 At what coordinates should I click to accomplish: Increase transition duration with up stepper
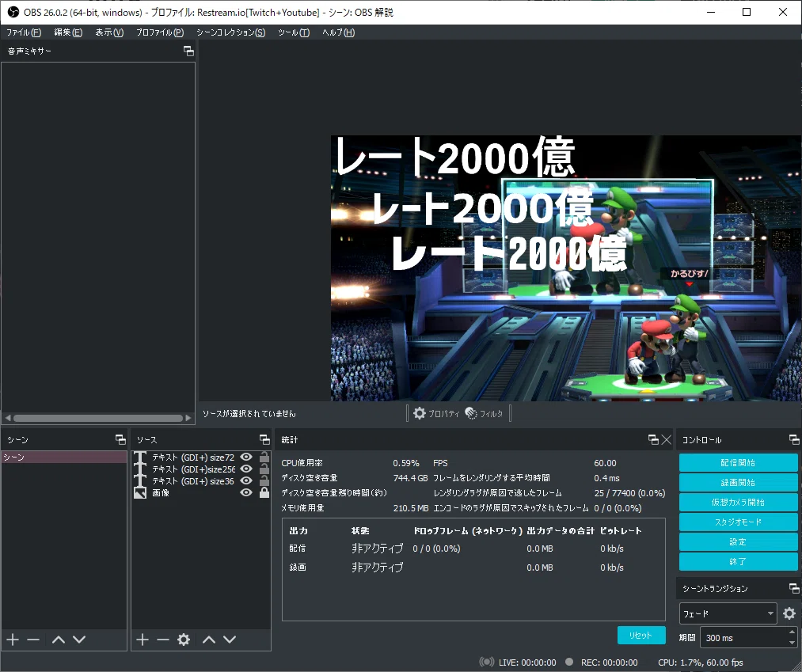[792, 632]
